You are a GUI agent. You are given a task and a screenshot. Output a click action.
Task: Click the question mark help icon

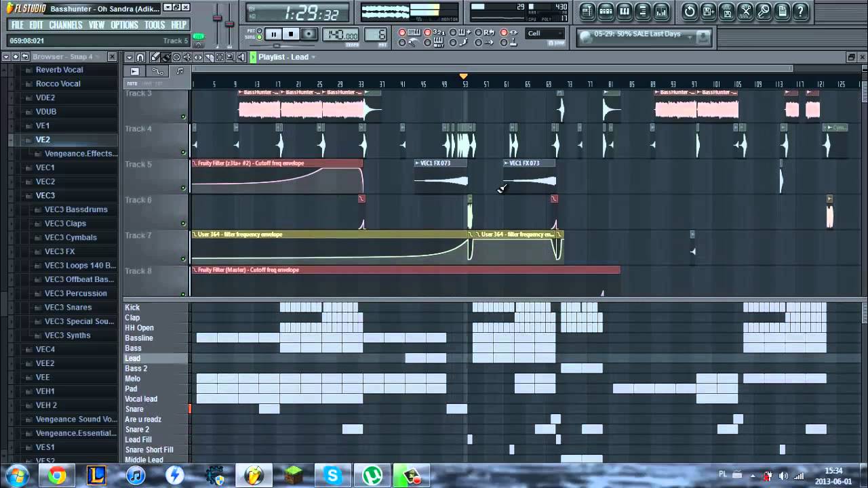pyautogui.click(x=800, y=12)
